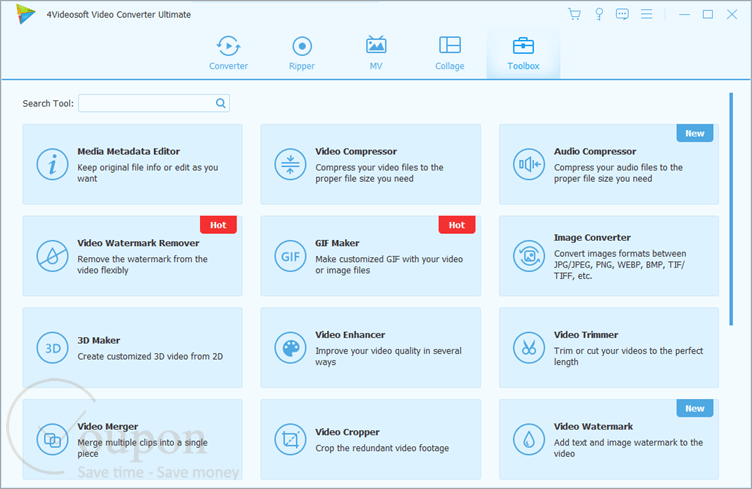
Task: Minimize the application window
Action: (x=684, y=14)
